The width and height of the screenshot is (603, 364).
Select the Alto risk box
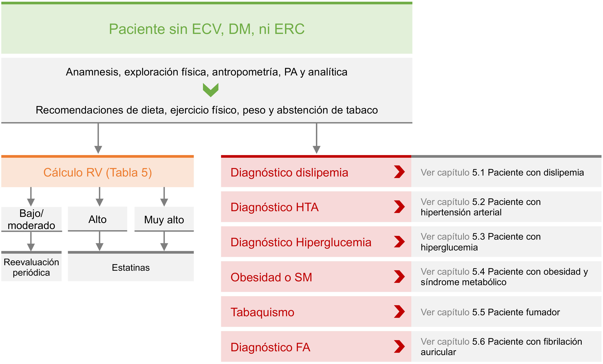pyautogui.click(x=97, y=219)
